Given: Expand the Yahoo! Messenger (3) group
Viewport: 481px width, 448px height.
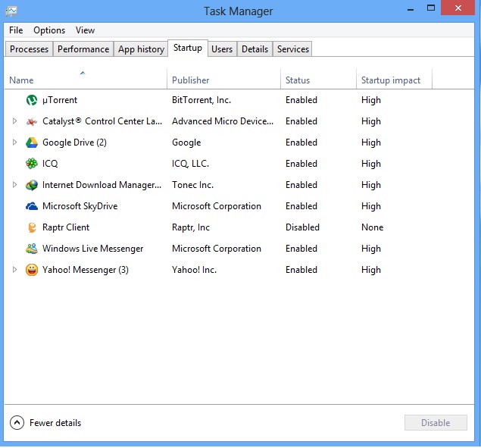Looking at the screenshot, I should (14, 270).
